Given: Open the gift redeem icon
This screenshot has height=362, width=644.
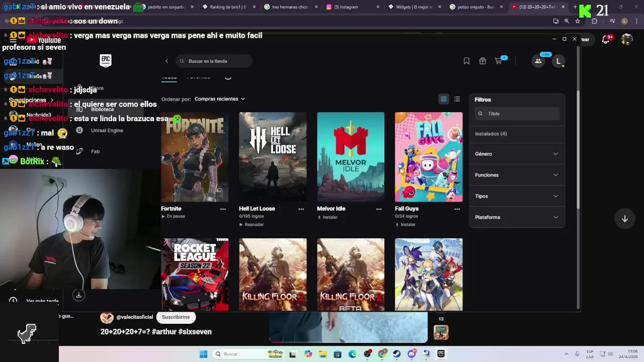Looking at the screenshot, I should coord(482,61).
